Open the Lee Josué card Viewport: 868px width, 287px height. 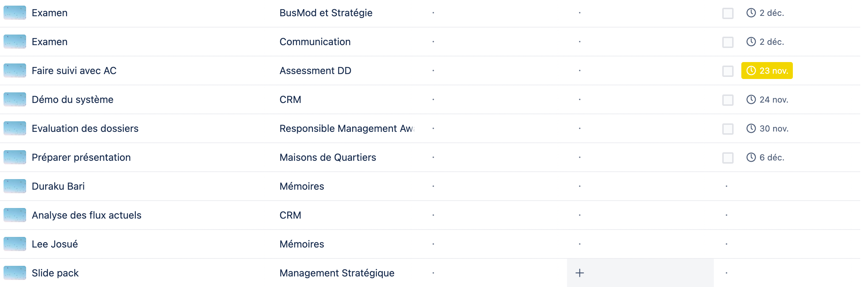click(55, 244)
